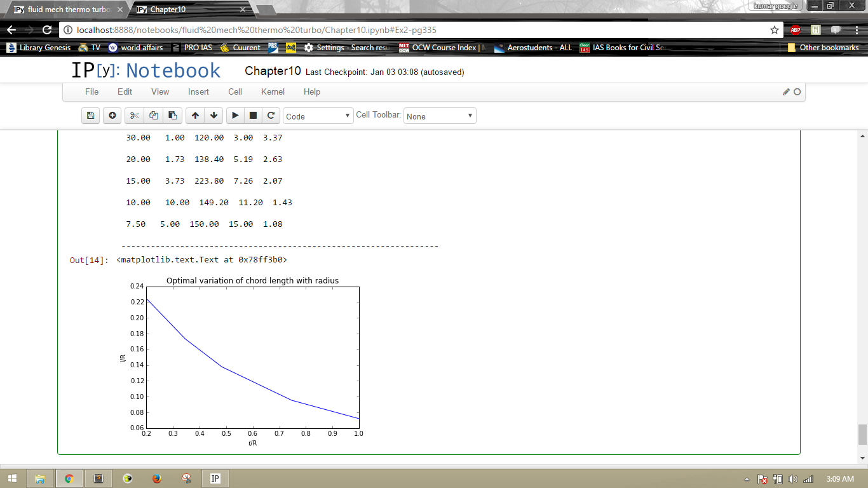Cut the selected cell

134,116
